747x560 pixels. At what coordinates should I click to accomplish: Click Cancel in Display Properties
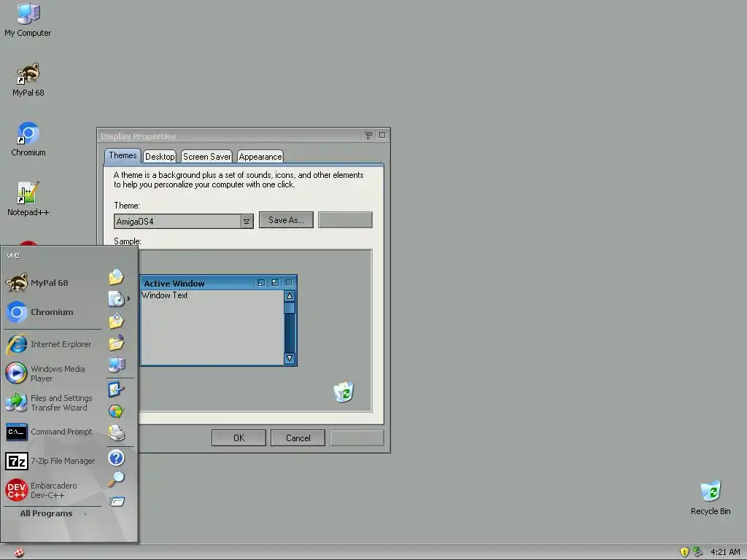298,438
